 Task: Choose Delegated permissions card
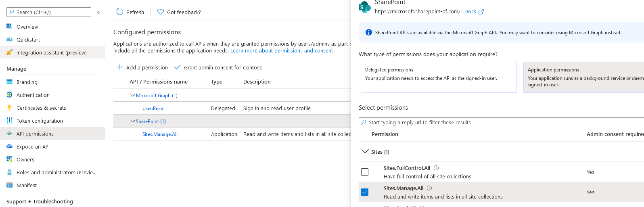coord(439,77)
